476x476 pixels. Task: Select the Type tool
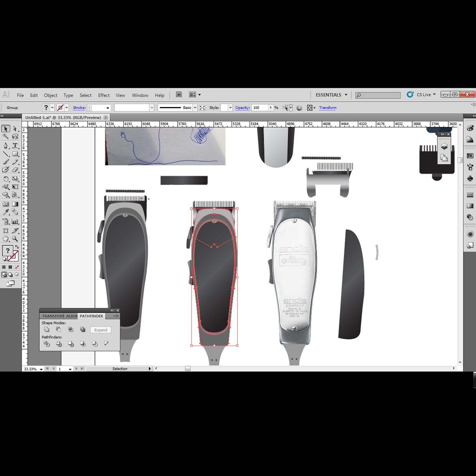click(x=15, y=146)
